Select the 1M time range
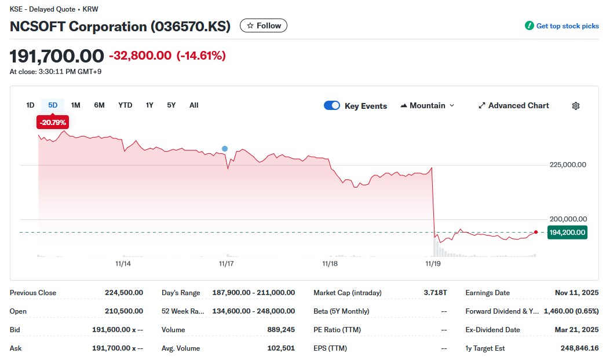This screenshot has width=606, height=364. tap(75, 105)
